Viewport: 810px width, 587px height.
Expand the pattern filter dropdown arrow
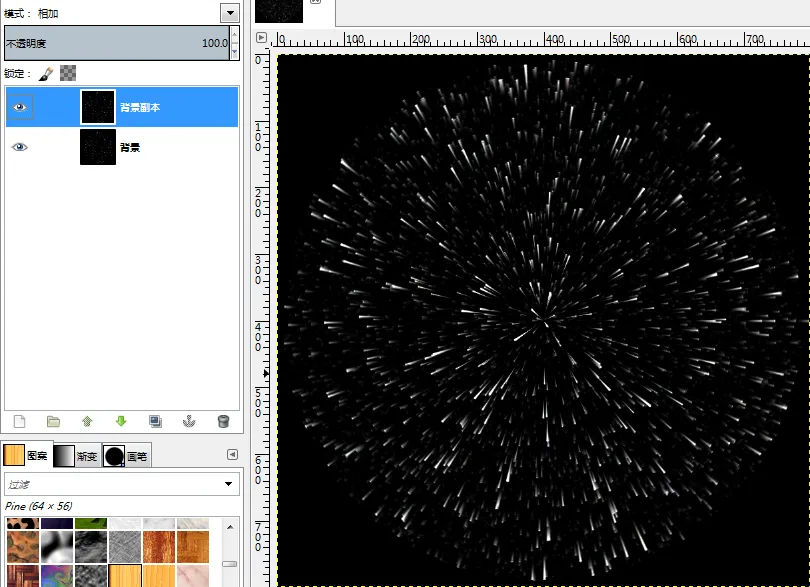click(228, 484)
